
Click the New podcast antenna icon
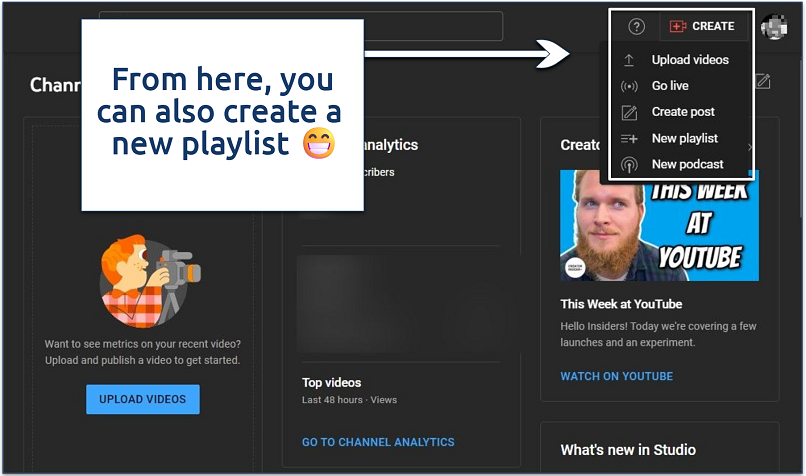tap(629, 164)
